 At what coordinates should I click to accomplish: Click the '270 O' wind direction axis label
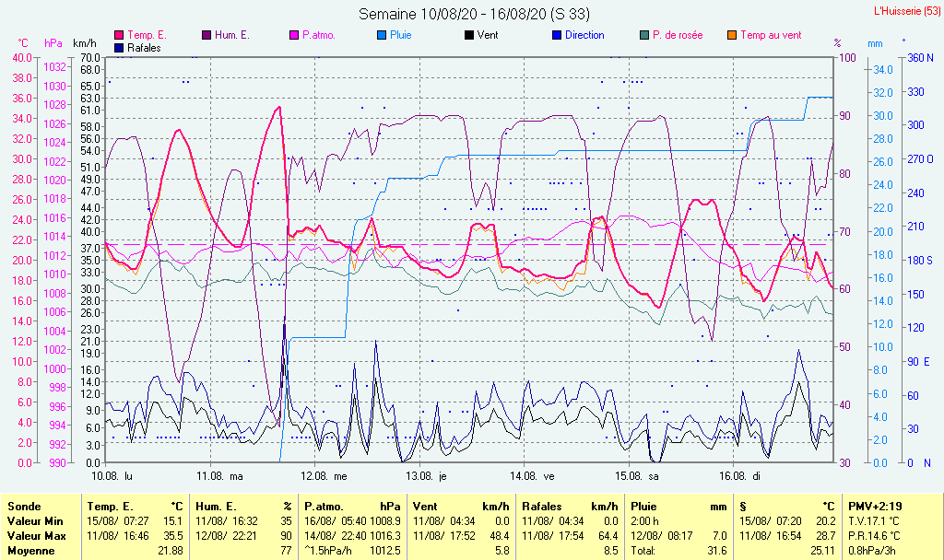point(921,159)
